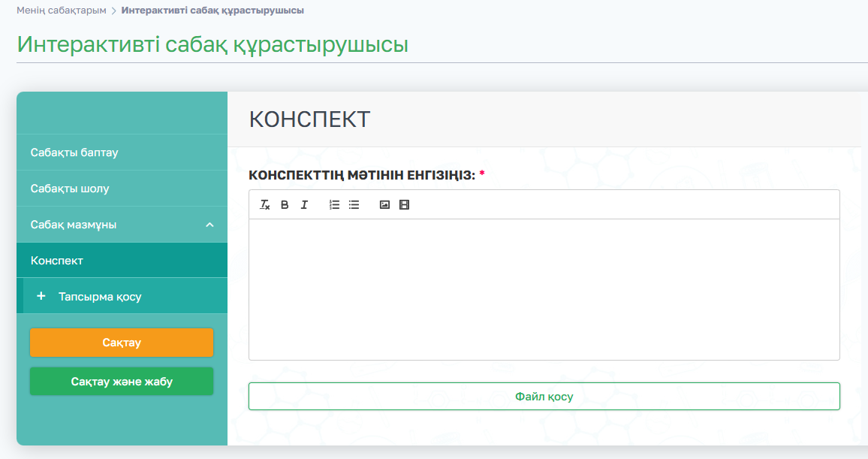The height and width of the screenshot is (459, 868).
Task: Open the Сабақты шолу section
Action: click(x=70, y=189)
